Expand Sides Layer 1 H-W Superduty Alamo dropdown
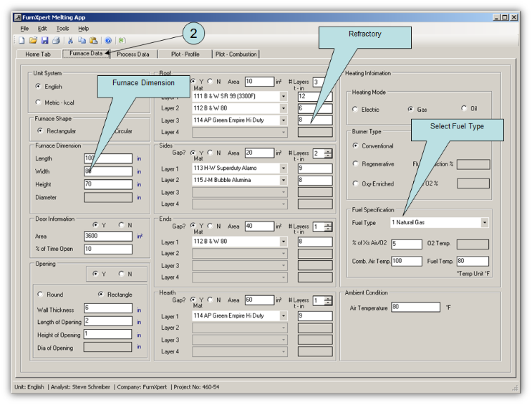 (x=284, y=168)
